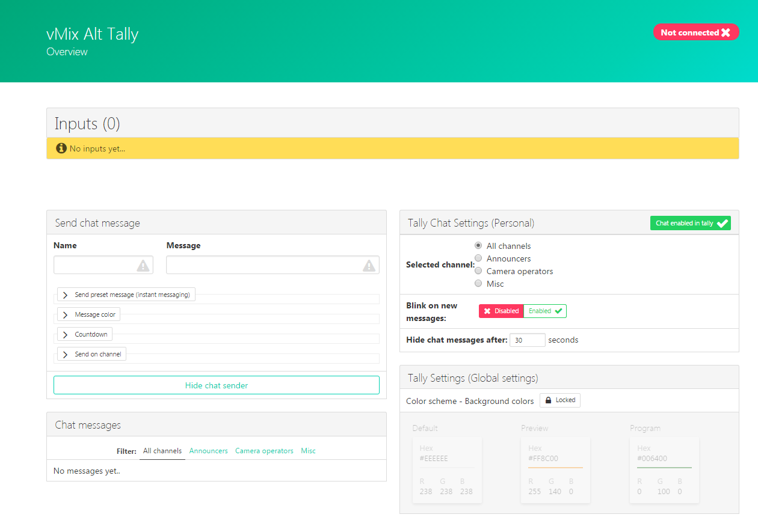The image size is (758, 532).
Task: Set blink on new messages to Disabled
Action: pos(501,311)
